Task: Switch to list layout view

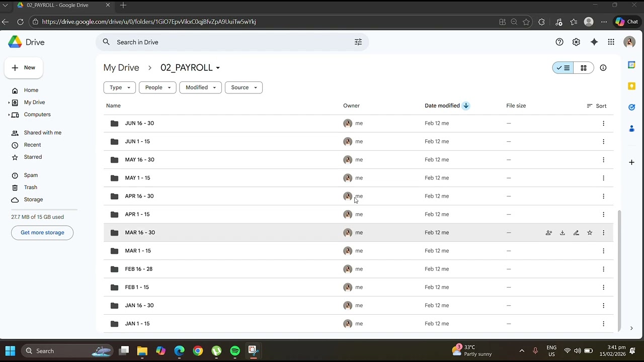Action: [x=563, y=68]
